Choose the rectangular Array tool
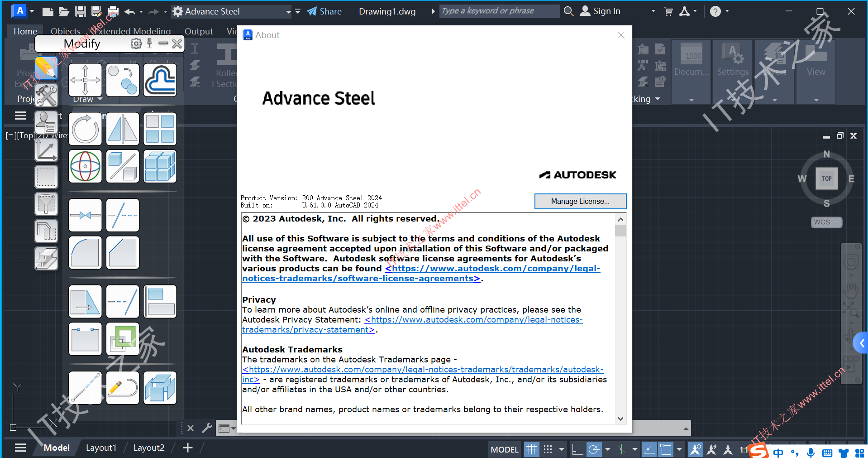 tap(160, 129)
